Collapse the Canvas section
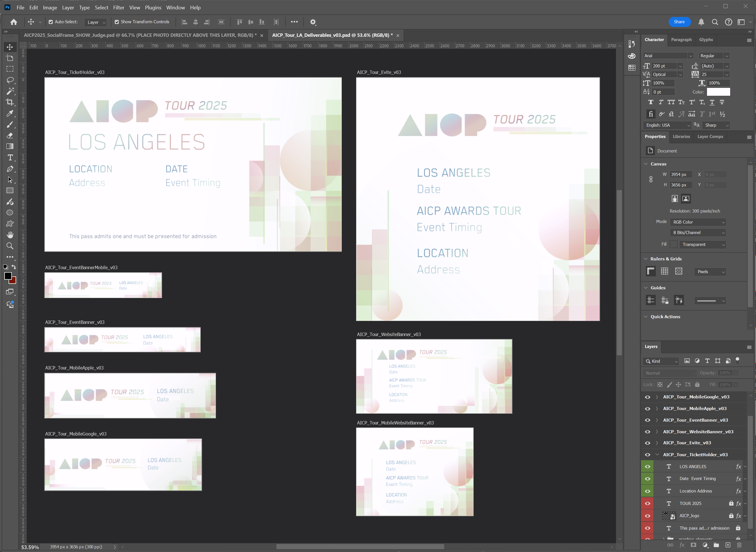The image size is (756, 552). point(646,164)
